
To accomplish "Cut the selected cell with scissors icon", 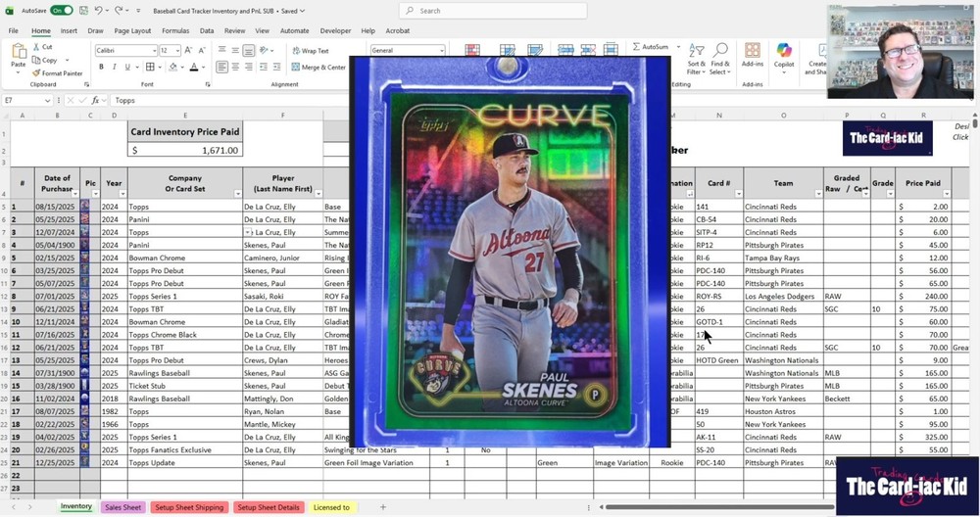I will coord(42,47).
